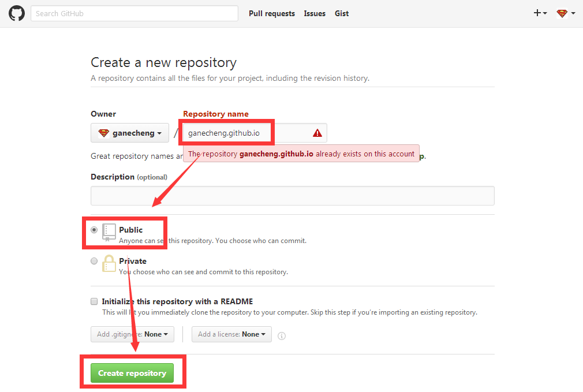
Task: Select the Public radio button
Action: (x=94, y=230)
